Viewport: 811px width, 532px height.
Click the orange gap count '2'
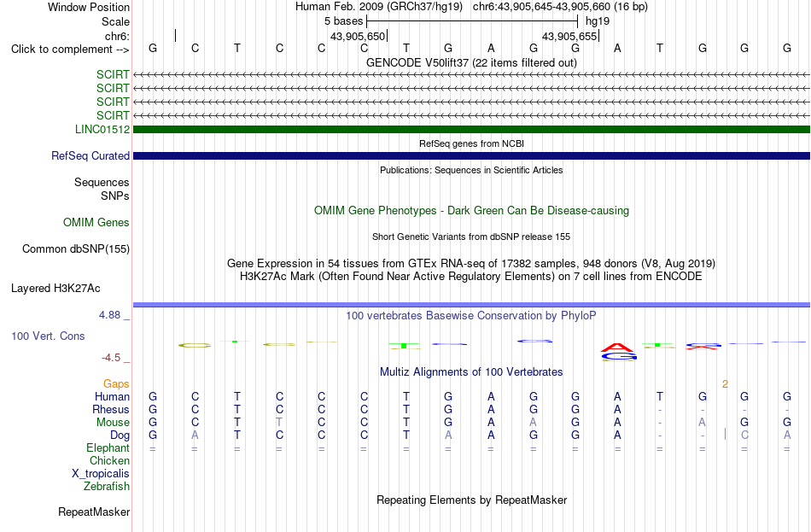(x=725, y=384)
